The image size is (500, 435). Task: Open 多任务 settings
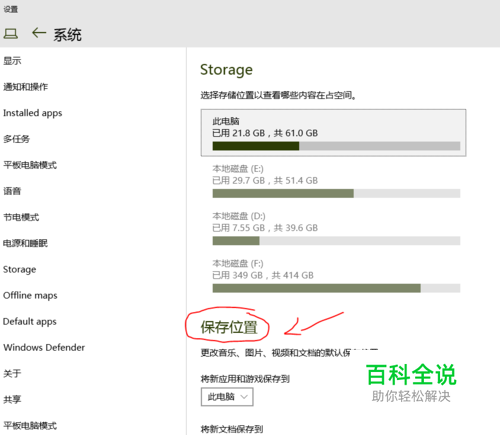tap(17, 139)
